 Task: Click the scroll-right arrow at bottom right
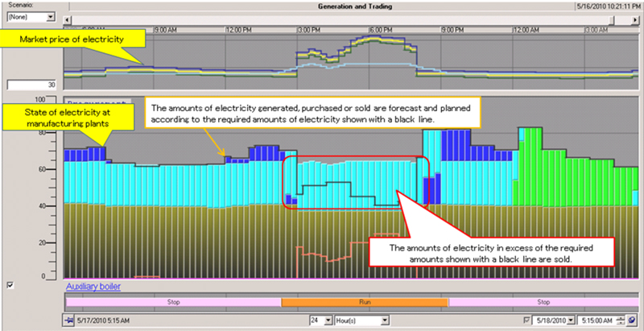point(634,320)
